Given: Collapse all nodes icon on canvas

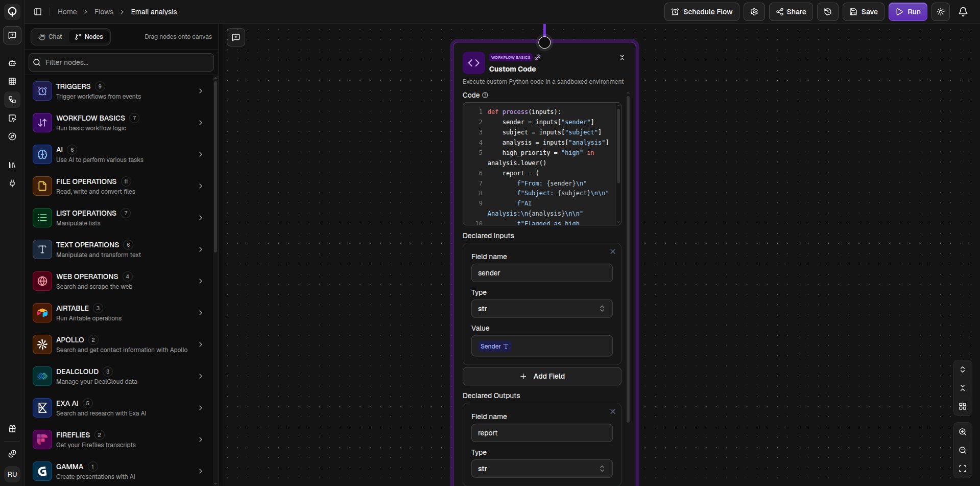Looking at the screenshot, I should pos(963,388).
